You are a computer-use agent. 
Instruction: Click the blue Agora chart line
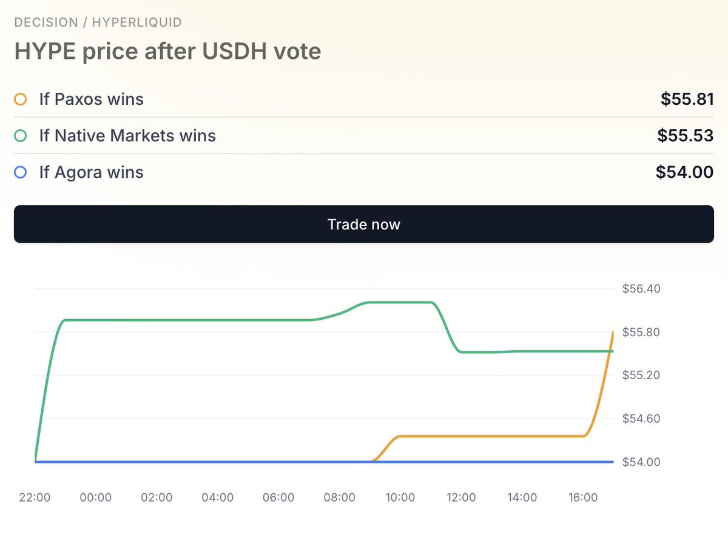[182, 462]
